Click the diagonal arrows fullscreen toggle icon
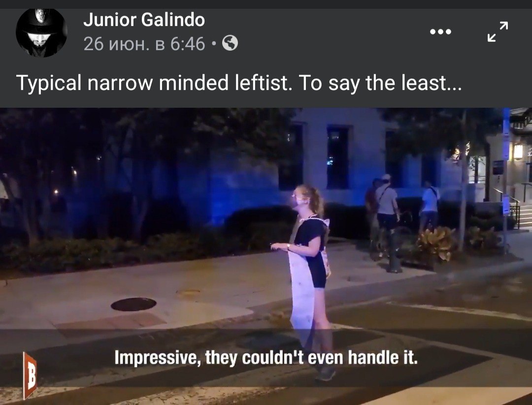The width and height of the screenshot is (532, 405). [498, 31]
